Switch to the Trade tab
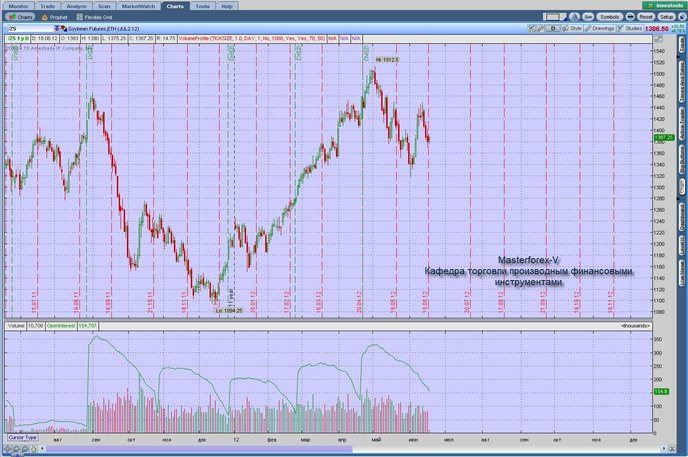688x457 pixels. [47, 6]
